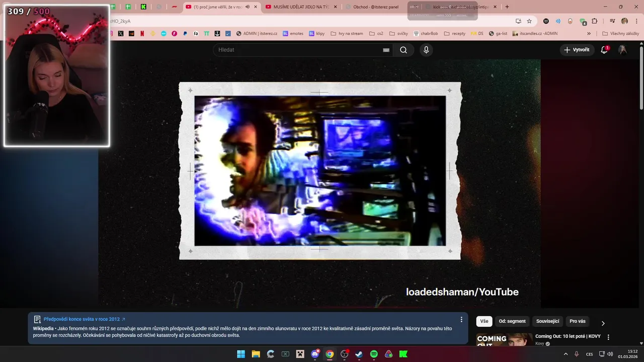The width and height of the screenshot is (644, 362).
Task: Open YouTube notifications bell
Action: (605, 50)
